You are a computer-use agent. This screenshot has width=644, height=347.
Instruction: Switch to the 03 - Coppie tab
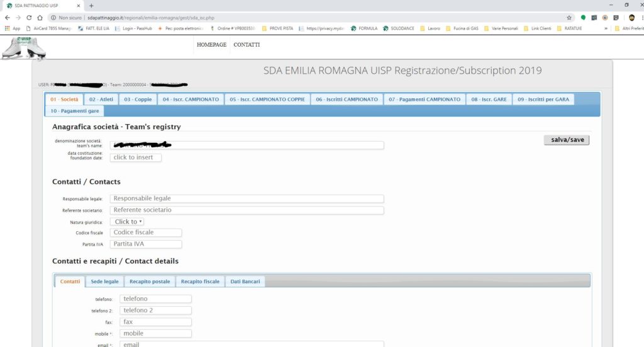click(x=138, y=100)
